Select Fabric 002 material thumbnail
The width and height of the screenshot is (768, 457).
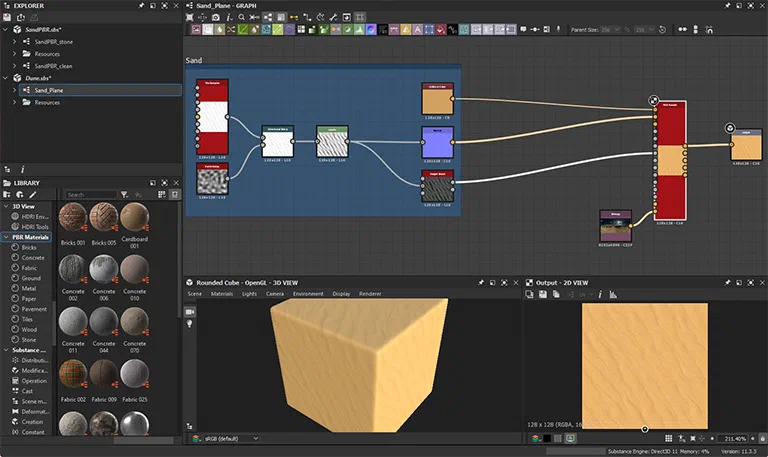[73, 373]
